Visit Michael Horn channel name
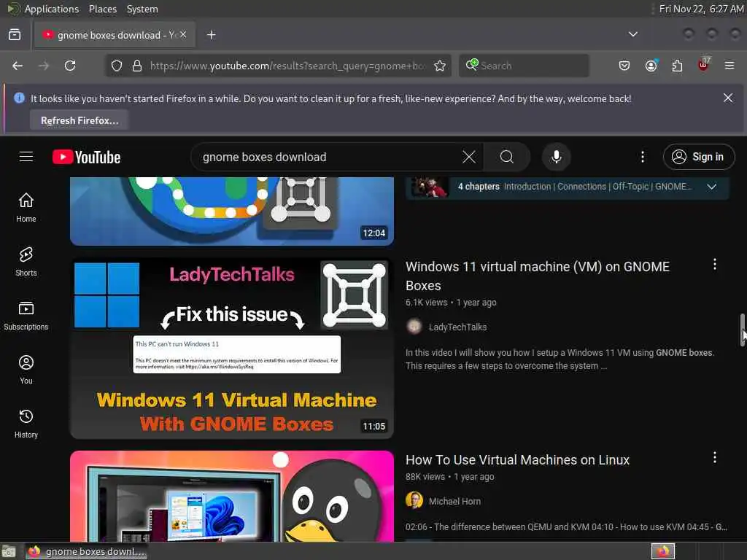 454,502
